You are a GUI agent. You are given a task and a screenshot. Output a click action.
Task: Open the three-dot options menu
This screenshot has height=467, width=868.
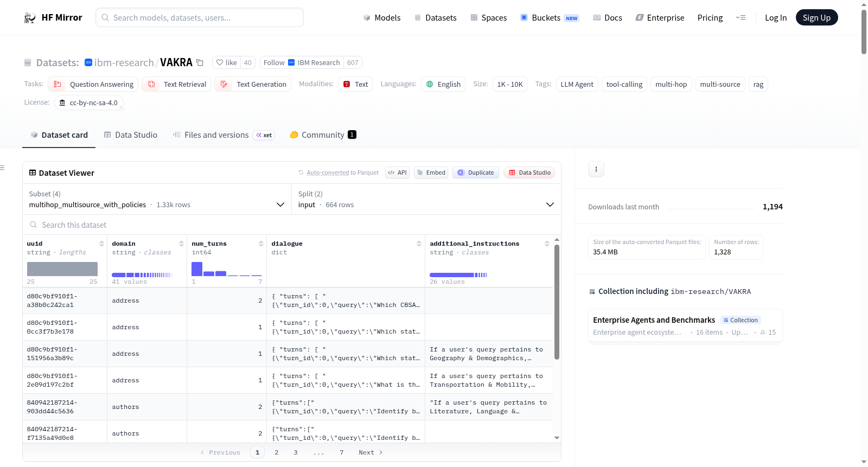pos(596,169)
